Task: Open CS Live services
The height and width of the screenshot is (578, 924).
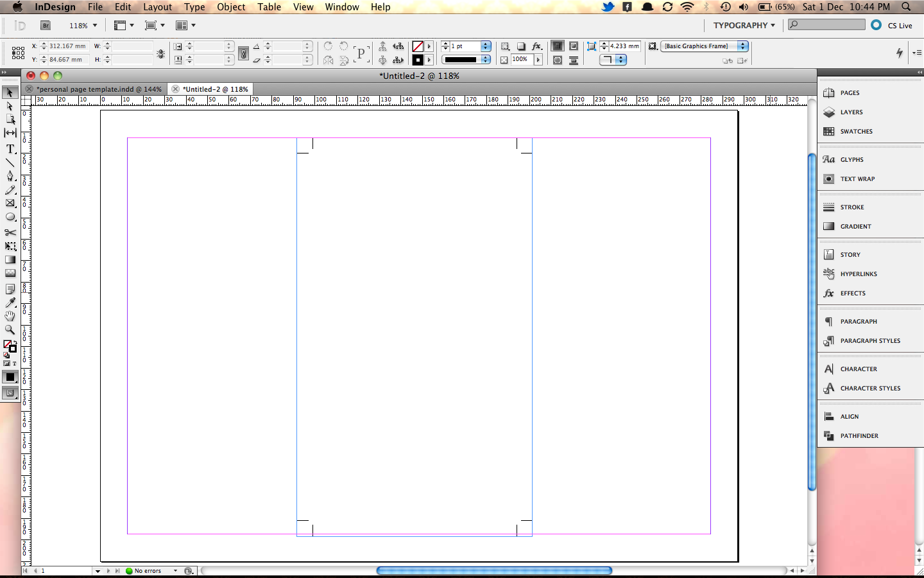Action: tap(892, 26)
